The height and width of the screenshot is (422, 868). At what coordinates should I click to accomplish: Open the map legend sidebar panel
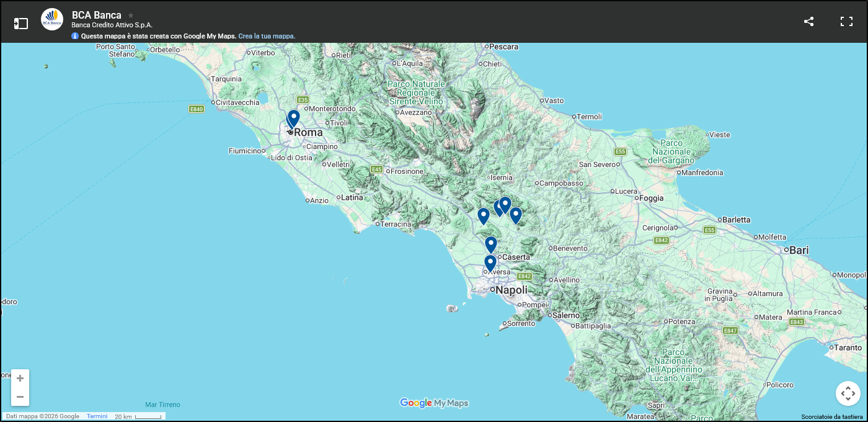(21, 22)
